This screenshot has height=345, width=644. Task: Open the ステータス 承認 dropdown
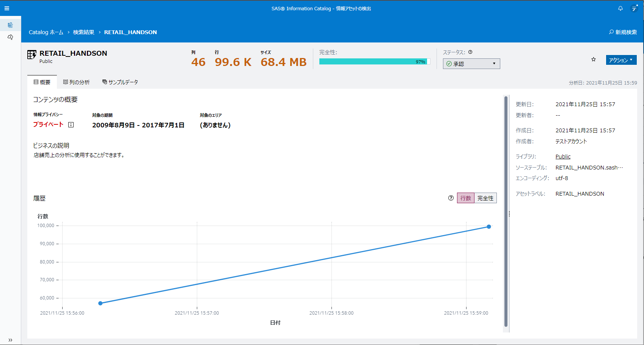point(471,64)
